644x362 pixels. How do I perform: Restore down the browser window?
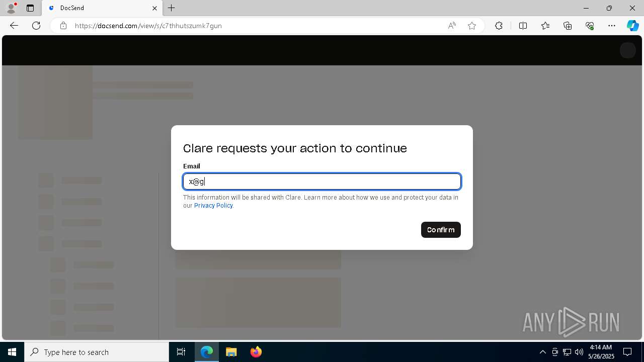tap(609, 8)
